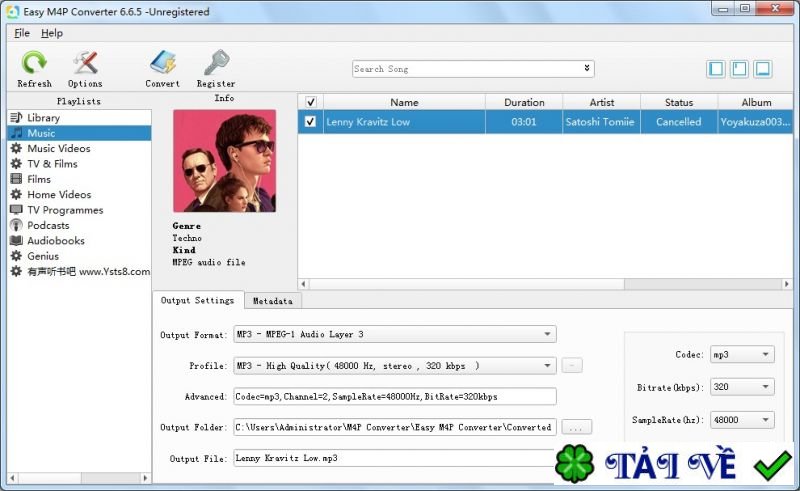Open the Bitrate dropdown
800x491 pixels.
tap(741, 387)
